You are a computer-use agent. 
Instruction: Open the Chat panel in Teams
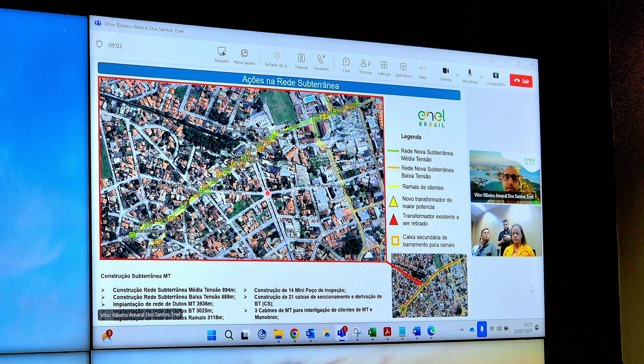(346, 62)
